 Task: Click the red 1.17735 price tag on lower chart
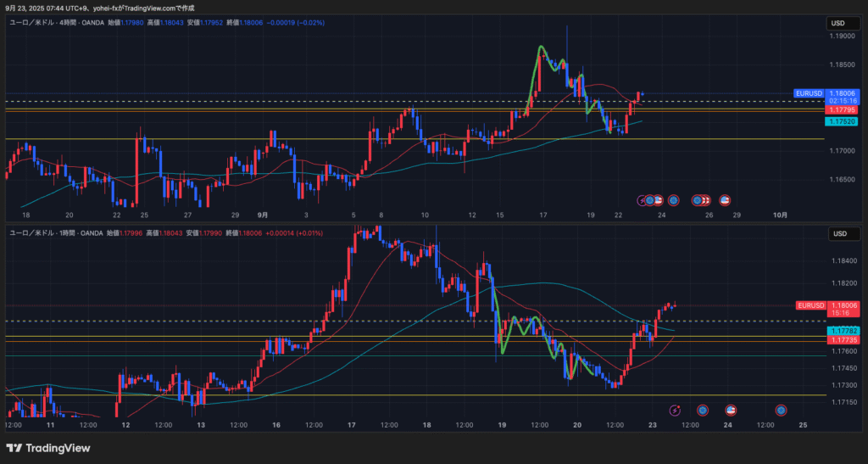click(x=843, y=339)
